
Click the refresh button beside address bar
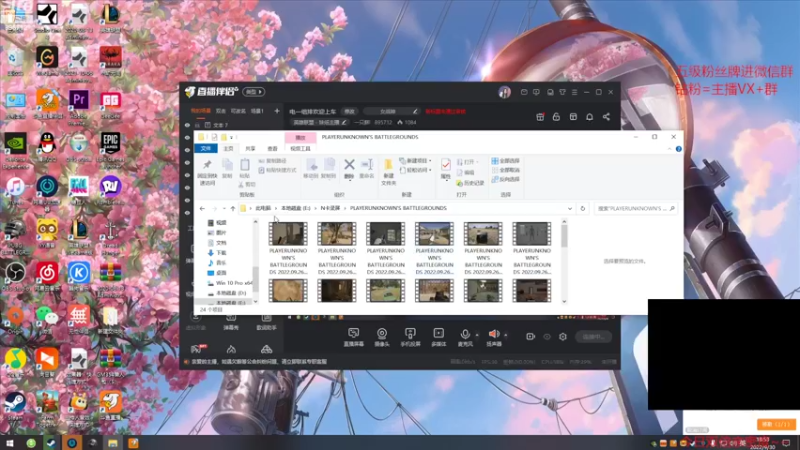583,209
